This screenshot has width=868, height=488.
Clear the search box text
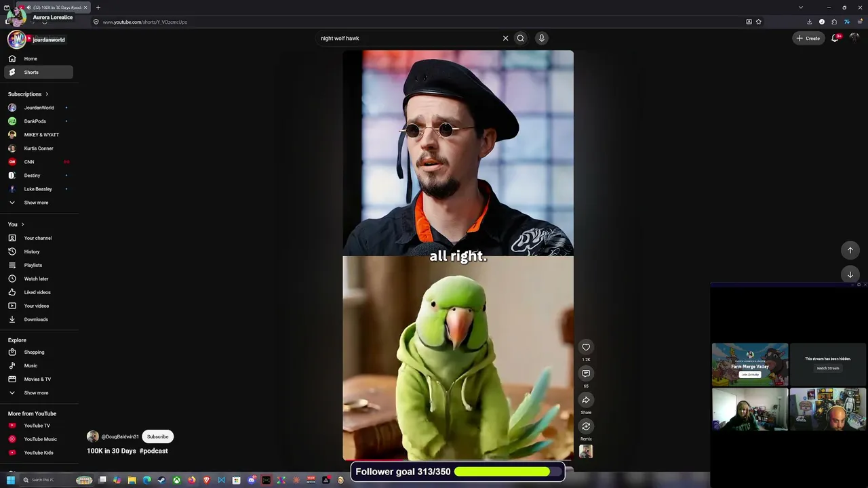click(x=505, y=39)
